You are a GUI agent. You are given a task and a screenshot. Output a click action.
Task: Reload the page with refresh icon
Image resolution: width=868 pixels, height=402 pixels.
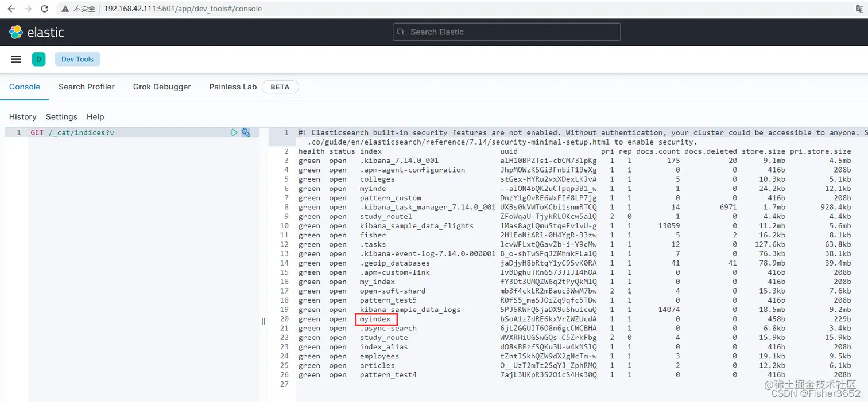[x=45, y=9]
